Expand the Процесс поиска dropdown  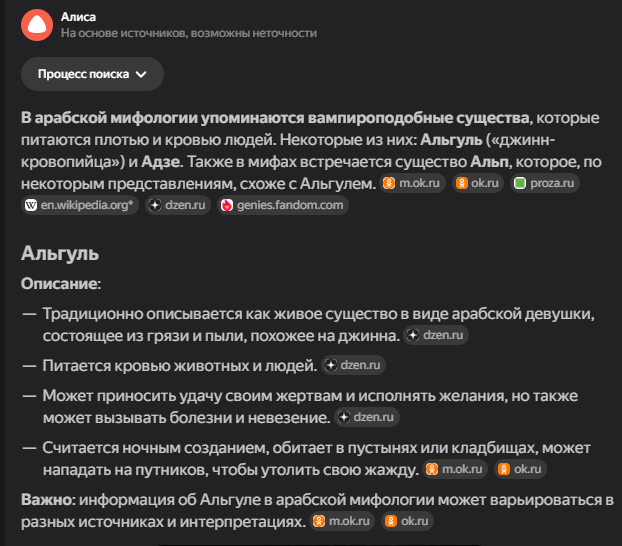92,74
